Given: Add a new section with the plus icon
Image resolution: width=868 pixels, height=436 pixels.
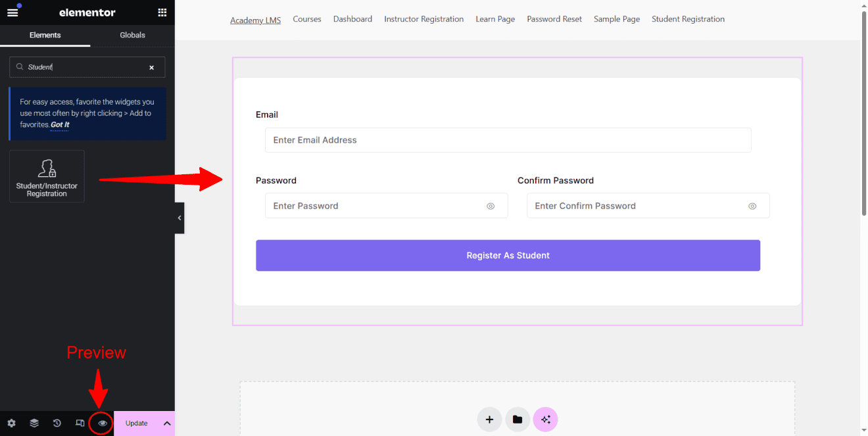Looking at the screenshot, I should (489, 419).
